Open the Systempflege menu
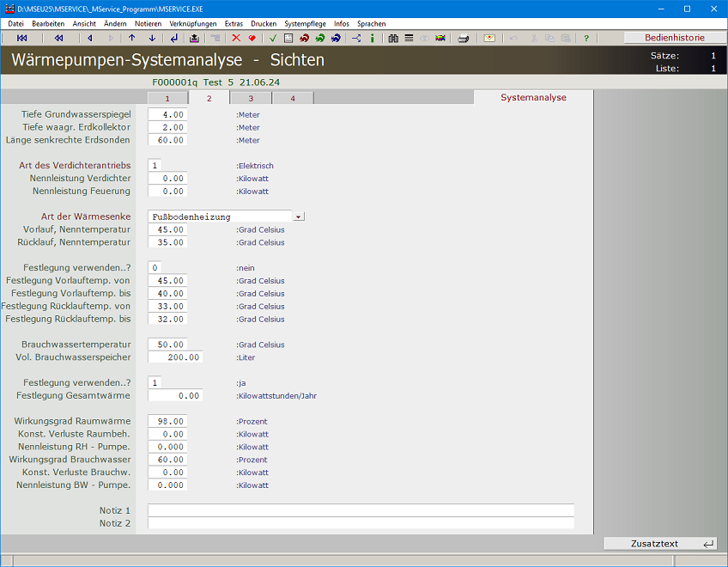Viewport: 728px width, 567px height. click(x=307, y=24)
